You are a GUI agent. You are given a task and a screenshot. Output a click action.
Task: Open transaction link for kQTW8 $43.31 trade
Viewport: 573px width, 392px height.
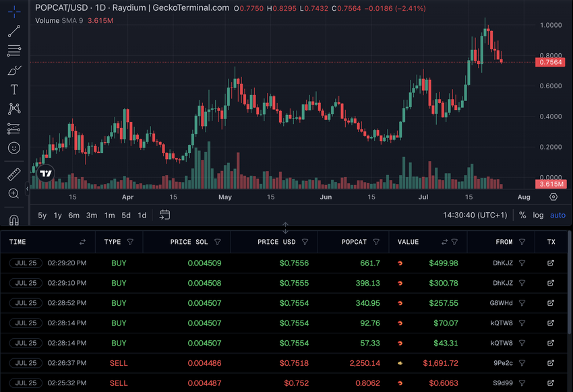[550, 343]
